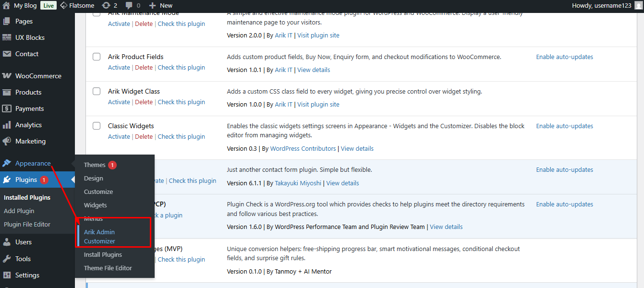Click the Plugins plug icon in sidebar

click(x=7, y=180)
